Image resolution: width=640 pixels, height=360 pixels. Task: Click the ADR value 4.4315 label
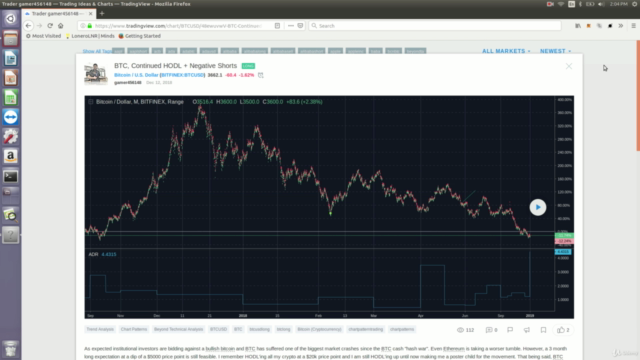click(x=109, y=254)
